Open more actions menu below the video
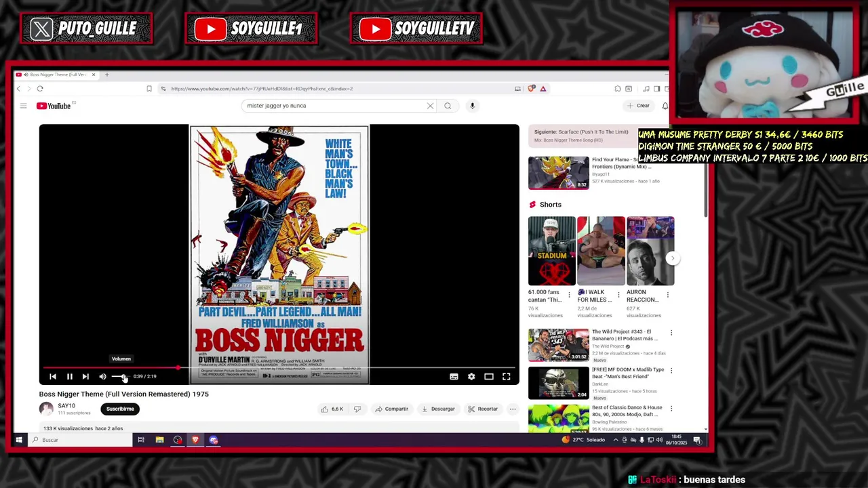This screenshot has width=868, height=488. tap(513, 409)
